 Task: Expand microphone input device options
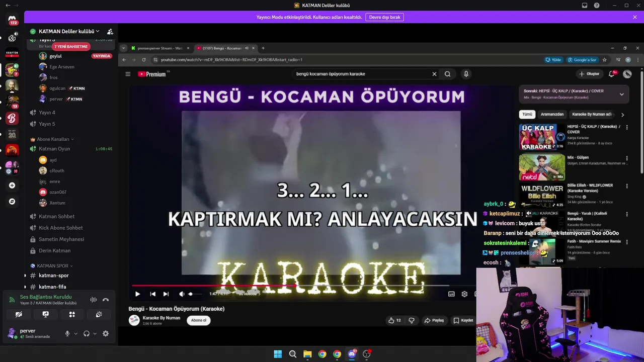coord(75,333)
